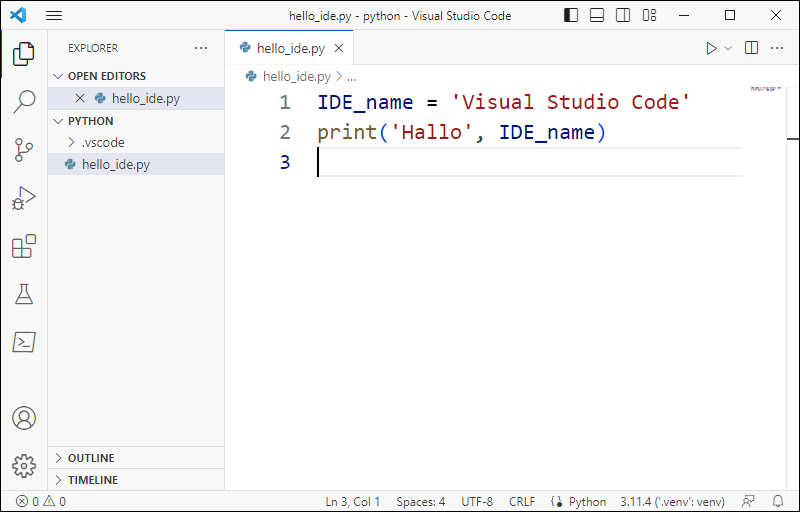Viewport: 800px width, 512px height.
Task: Click the breadcrumb ellipsis symbol
Action: point(352,77)
